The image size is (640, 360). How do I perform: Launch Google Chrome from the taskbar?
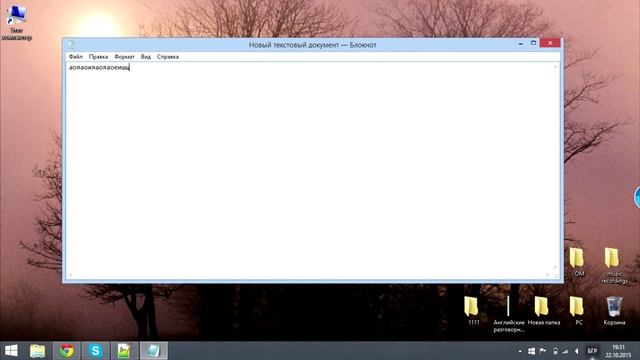point(67,351)
